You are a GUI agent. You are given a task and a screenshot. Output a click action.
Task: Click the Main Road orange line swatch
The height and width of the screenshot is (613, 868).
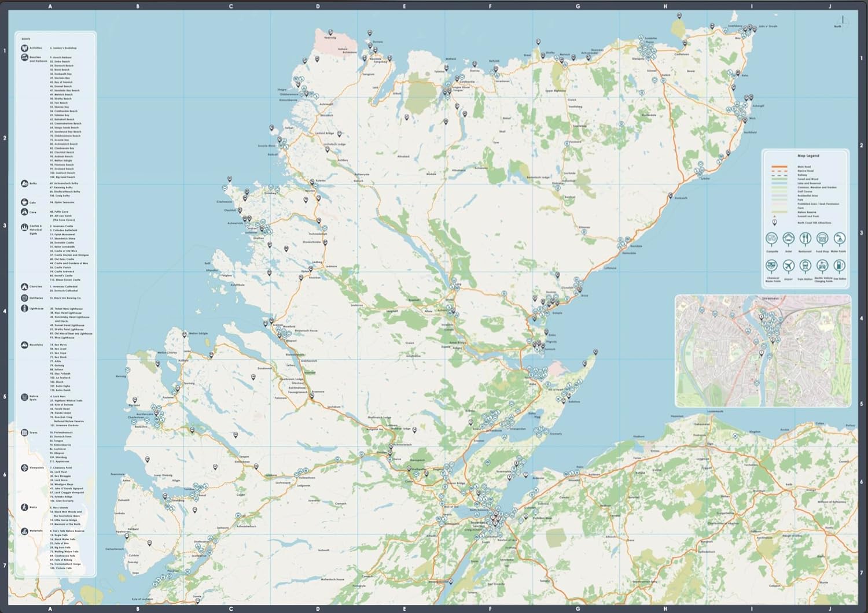click(x=779, y=167)
